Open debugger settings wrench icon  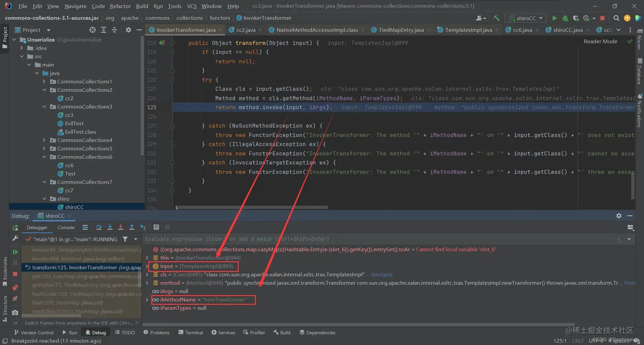pyautogui.click(x=15, y=239)
